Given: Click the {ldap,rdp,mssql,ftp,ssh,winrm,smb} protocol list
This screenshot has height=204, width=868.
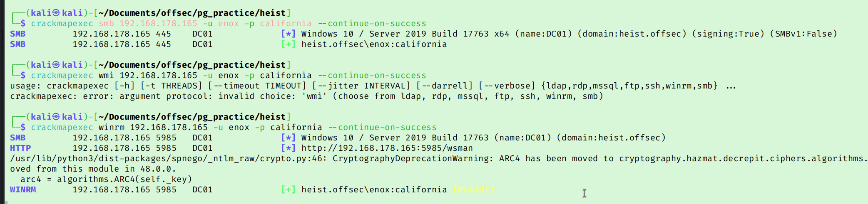Looking at the screenshot, I should pos(629,86).
